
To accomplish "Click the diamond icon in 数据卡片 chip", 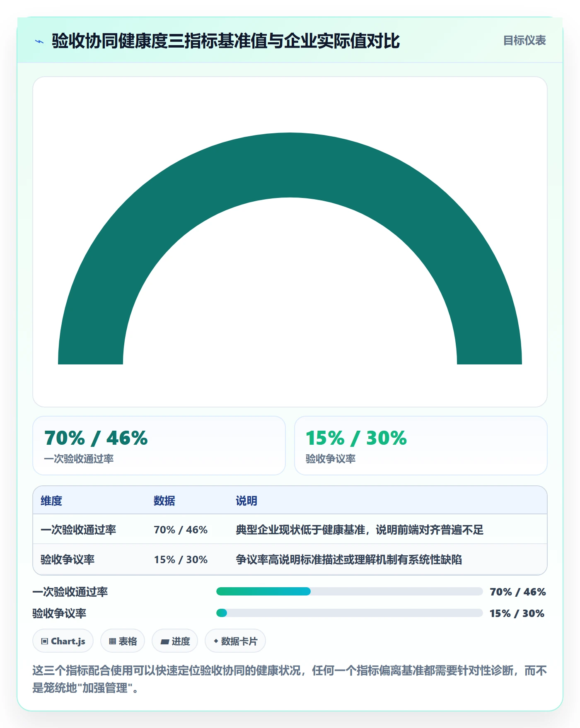I will click(x=216, y=641).
